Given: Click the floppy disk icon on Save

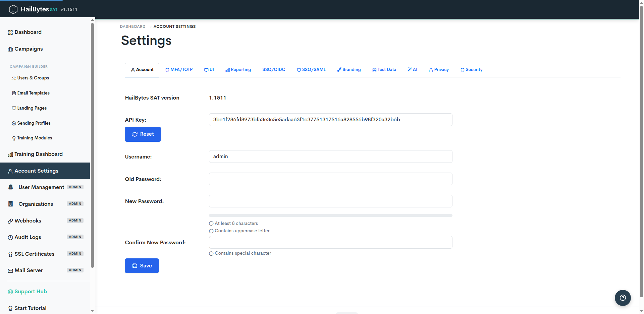Looking at the screenshot, I should (135, 266).
